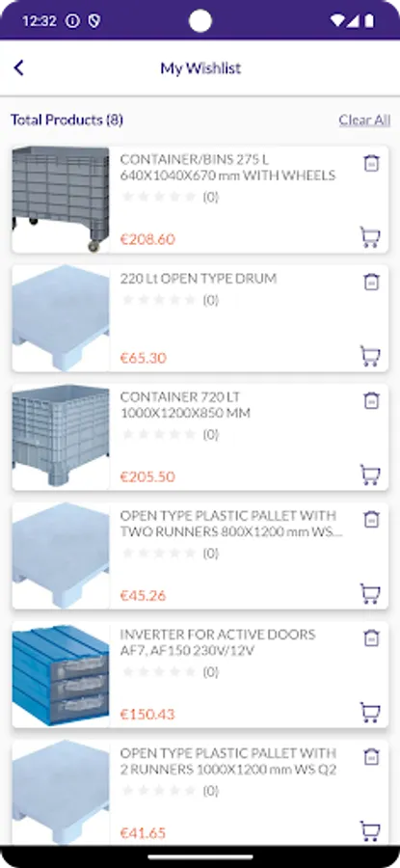This screenshot has width=400, height=868.
Task: Remove 1000X1200 mm WS Q2 pallet
Action: (371, 757)
